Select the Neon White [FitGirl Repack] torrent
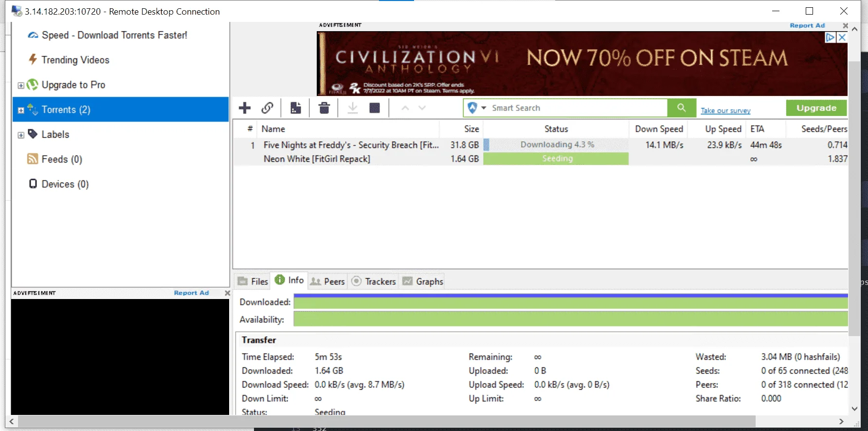Viewport: 868px width, 431px height. point(317,159)
